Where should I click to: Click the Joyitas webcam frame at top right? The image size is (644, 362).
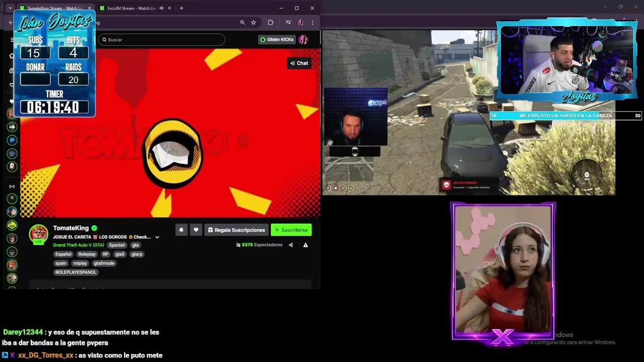pyautogui.click(x=567, y=59)
